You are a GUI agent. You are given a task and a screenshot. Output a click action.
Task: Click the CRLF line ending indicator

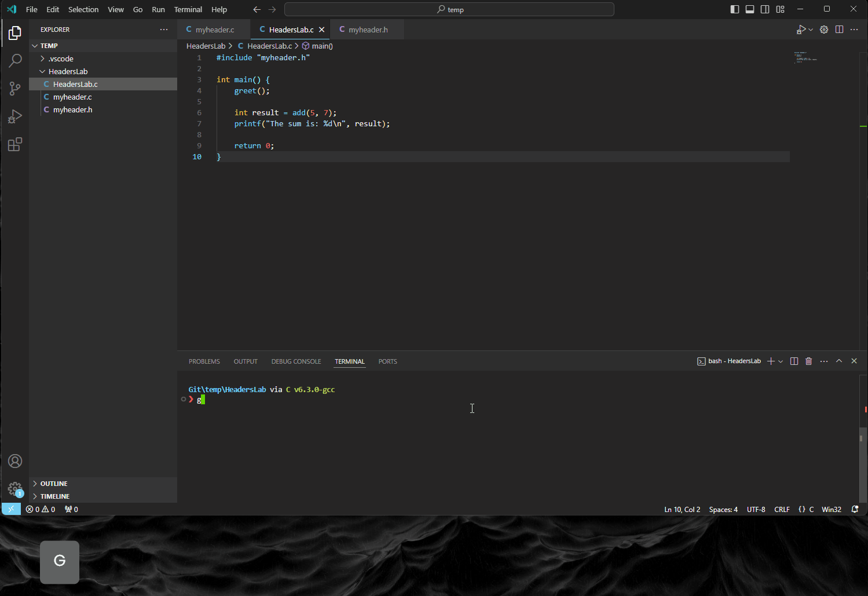(x=782, y=510)
